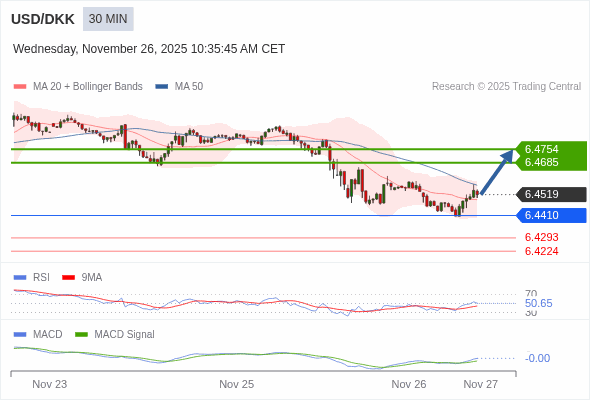Click the Nov 23 date axis label
The image size is (590, 400).
pyautogui.click(x=50, y=384)
